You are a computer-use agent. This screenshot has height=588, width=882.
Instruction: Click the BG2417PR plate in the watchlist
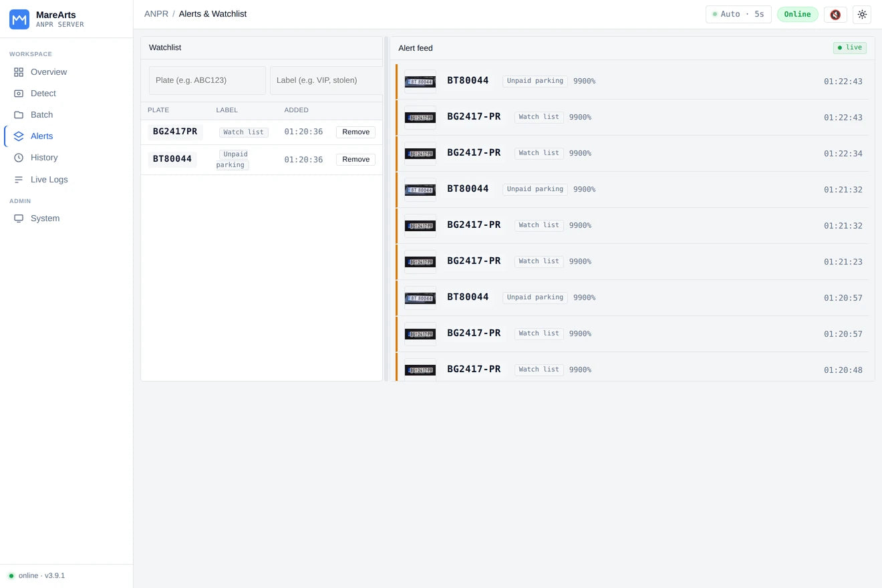click(175, 132)
